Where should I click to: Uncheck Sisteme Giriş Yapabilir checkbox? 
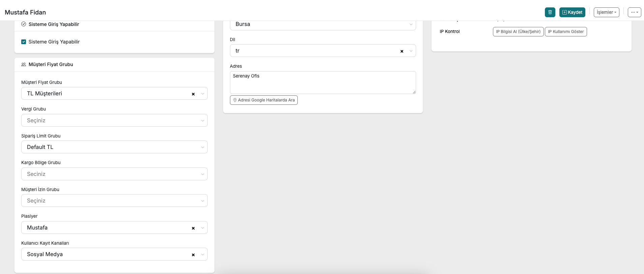tap(24, 42)
